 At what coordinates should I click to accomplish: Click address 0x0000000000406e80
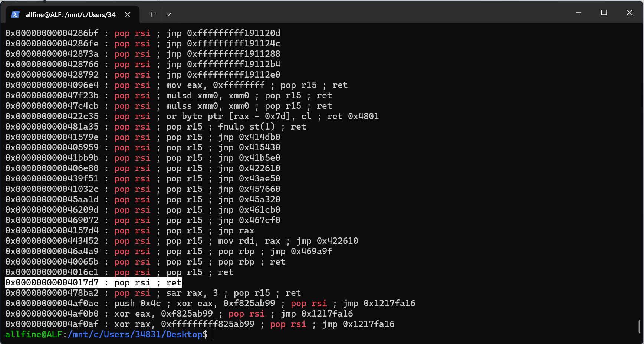coord(52,168)
